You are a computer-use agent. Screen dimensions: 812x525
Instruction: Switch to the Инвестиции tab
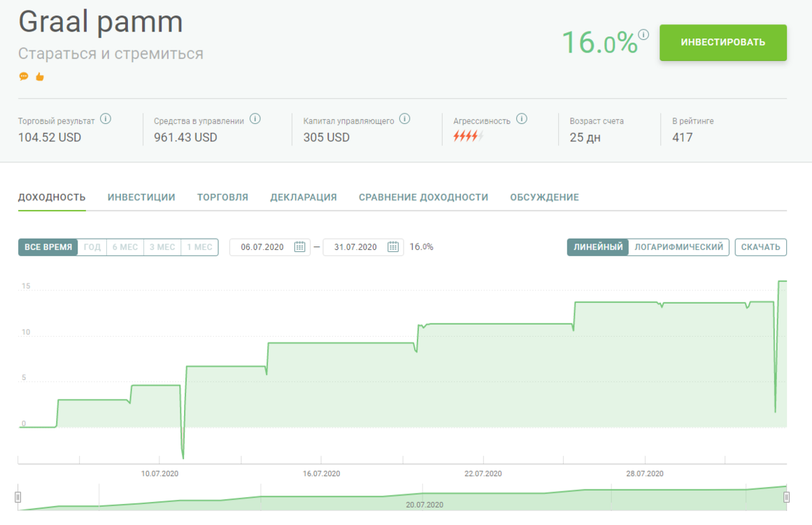pyautogui.click(x=141, y=197)
